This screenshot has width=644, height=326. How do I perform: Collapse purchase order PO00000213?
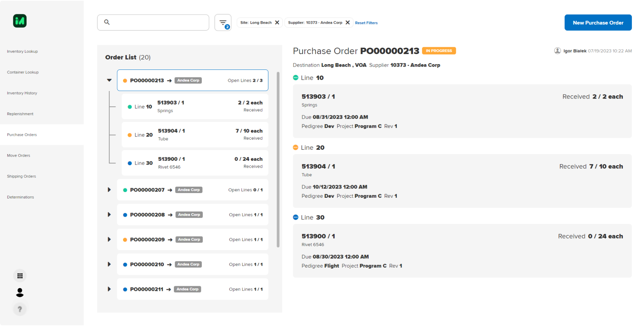tap(109, 80)
